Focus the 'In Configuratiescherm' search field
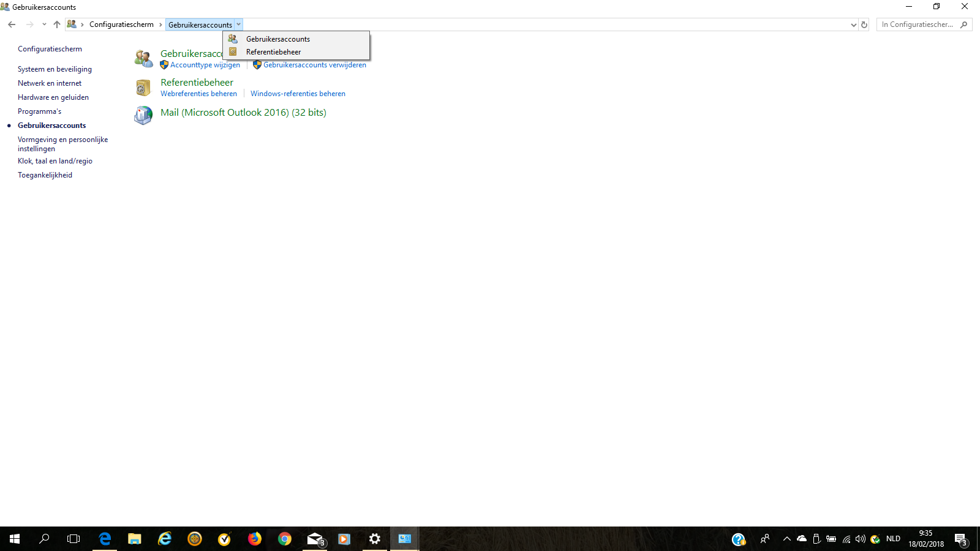 pos(918,24)
